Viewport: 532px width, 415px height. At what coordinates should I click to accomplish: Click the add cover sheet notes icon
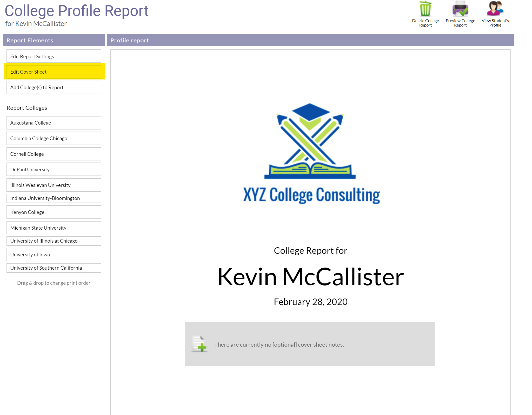pyautogui.click(x=200, y=344)
